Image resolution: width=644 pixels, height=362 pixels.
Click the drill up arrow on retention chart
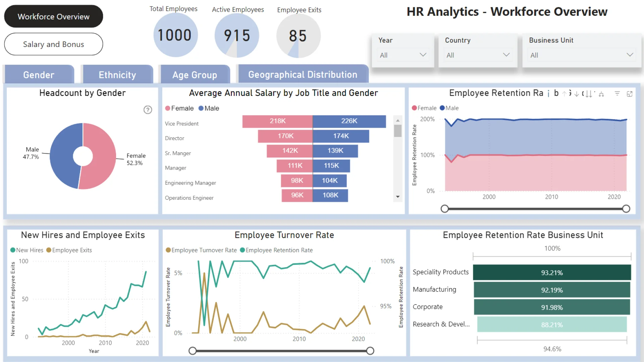[564, 94]
